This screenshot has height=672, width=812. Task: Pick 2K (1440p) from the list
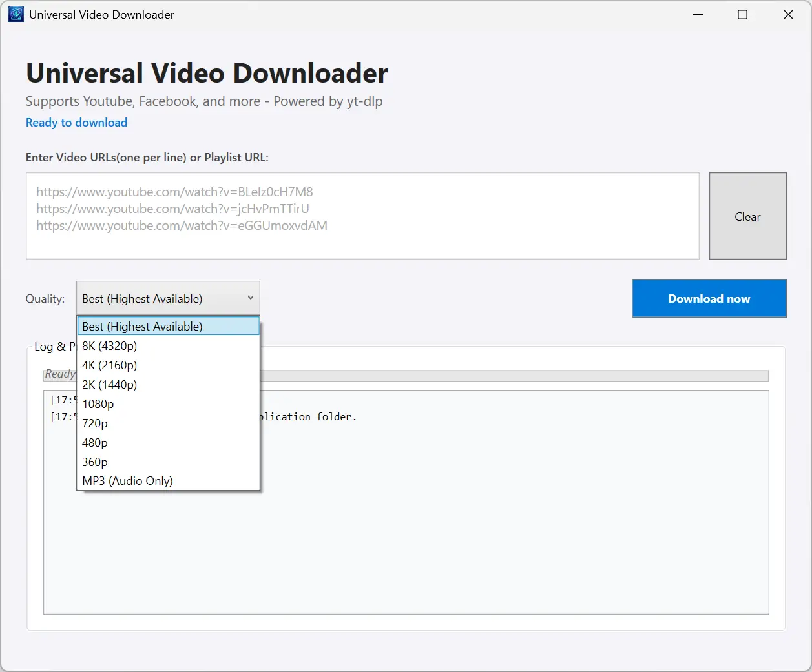168,385
